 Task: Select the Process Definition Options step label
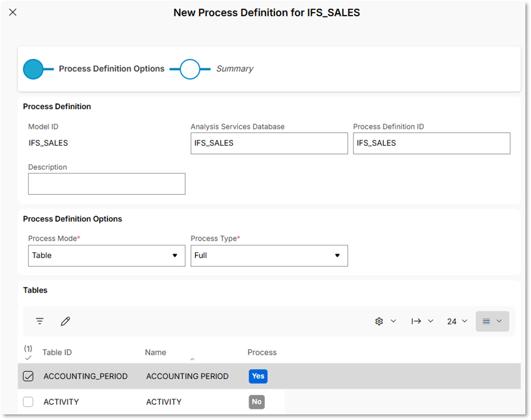point(112,69)
